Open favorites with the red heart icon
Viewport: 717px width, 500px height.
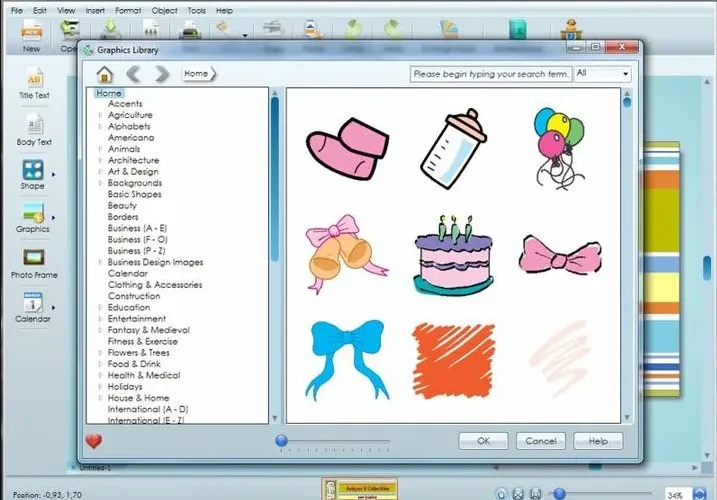point(94,441)
